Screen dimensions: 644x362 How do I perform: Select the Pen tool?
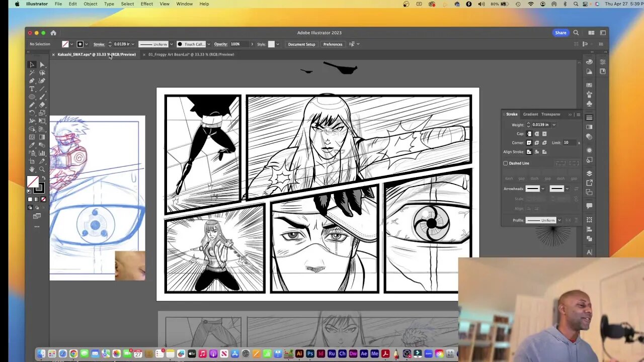coord(32,80)
